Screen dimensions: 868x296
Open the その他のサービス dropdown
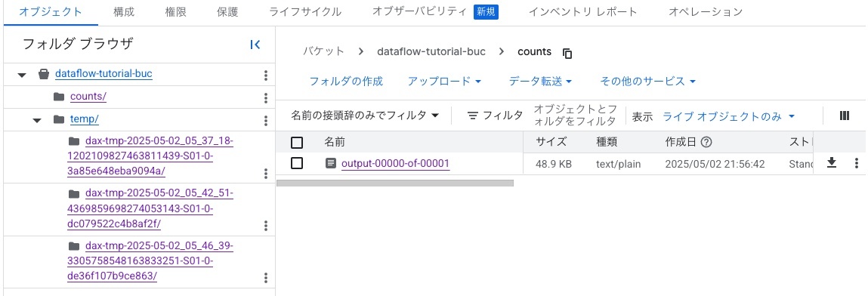coord(647,82)
